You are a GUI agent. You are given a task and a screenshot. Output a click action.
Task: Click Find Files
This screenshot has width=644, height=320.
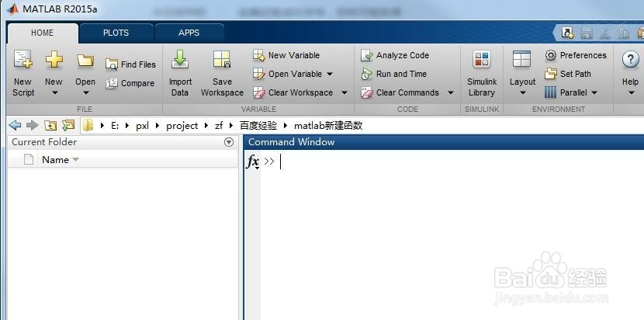(130, 64)
